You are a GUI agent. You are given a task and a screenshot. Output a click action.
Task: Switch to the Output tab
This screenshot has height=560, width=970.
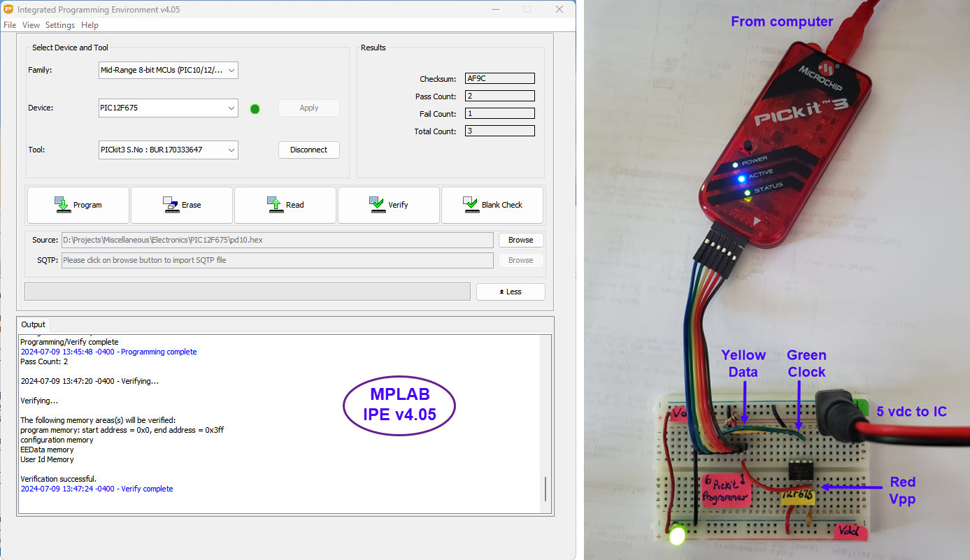point(32,324)
